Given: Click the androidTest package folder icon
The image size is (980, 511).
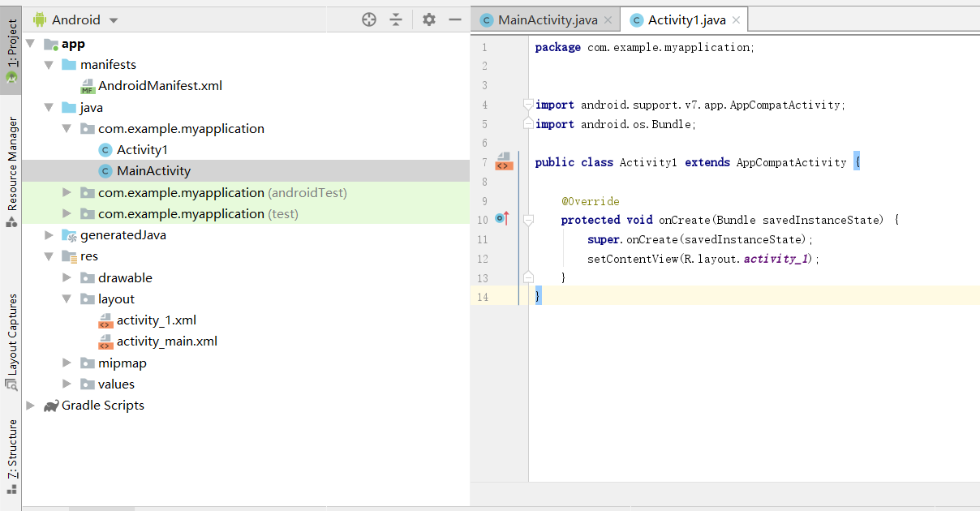Looking at the screenshot, I should 88,192.
